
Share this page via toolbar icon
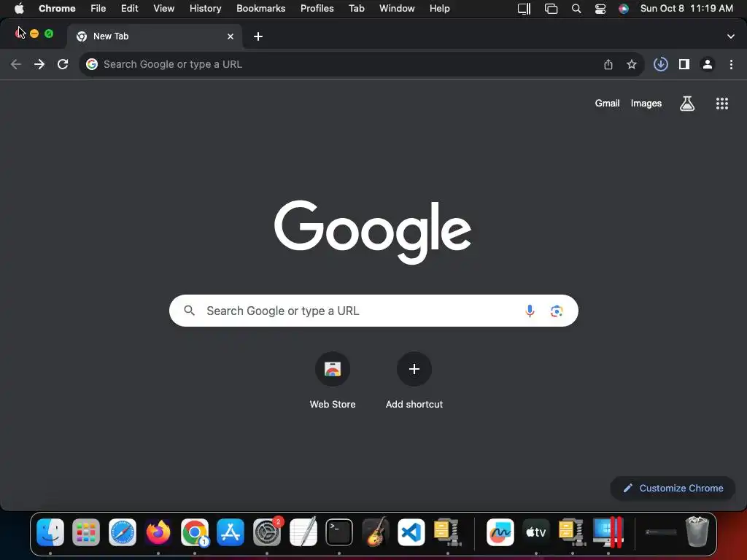point(608,64)
